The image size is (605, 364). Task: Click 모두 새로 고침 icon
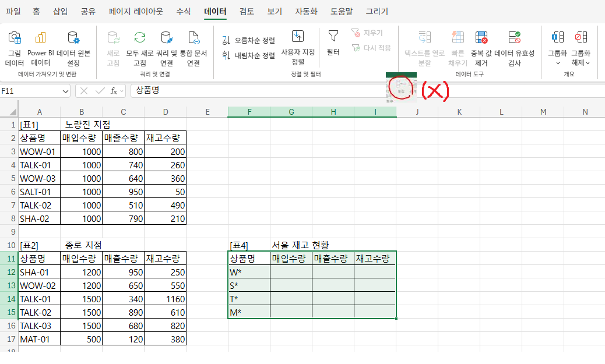140,38
